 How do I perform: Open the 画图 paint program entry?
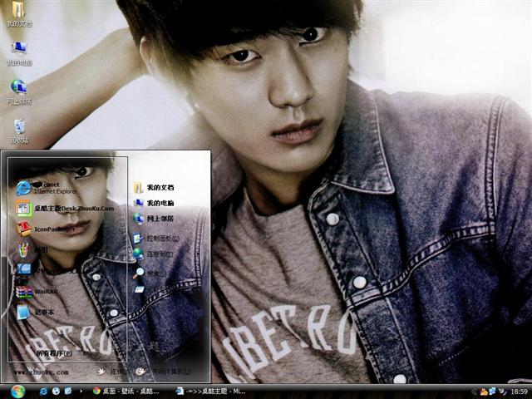(32, 250)
